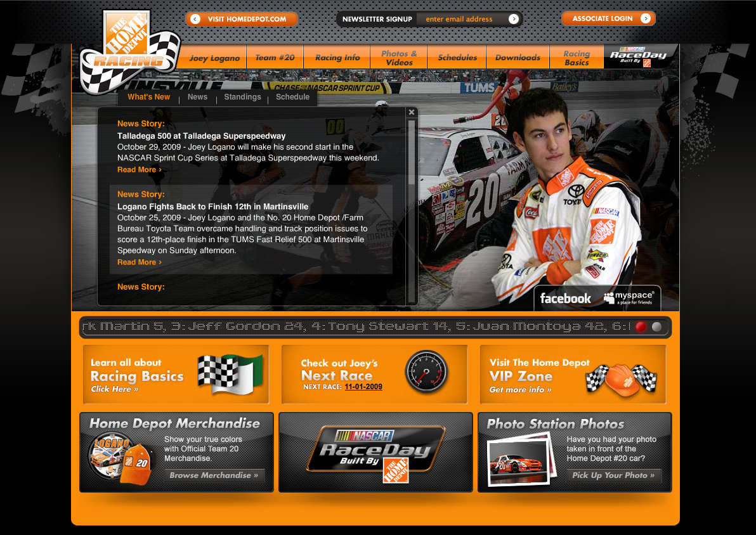Open the Schedules menu
Image resolution: width=756 pixels, height=535 pixels.
457,57
